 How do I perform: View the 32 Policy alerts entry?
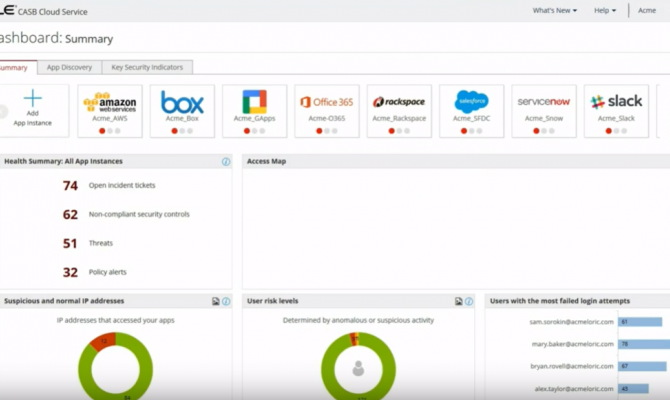click(x=94, y=272)
